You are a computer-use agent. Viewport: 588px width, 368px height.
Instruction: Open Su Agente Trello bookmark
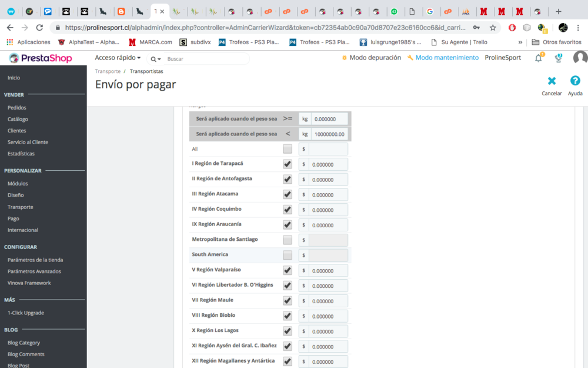[459, 42]
